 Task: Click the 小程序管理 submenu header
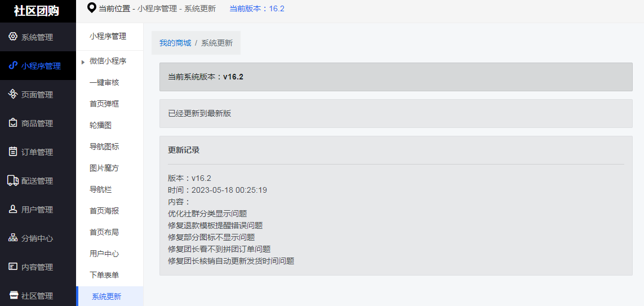(x=108, y=36)
